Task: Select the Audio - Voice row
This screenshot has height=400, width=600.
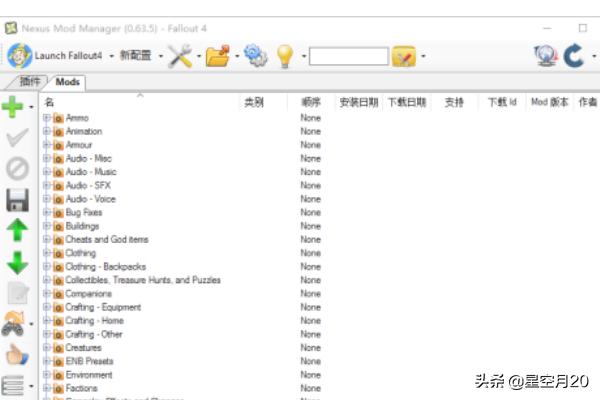Action: 91,199
